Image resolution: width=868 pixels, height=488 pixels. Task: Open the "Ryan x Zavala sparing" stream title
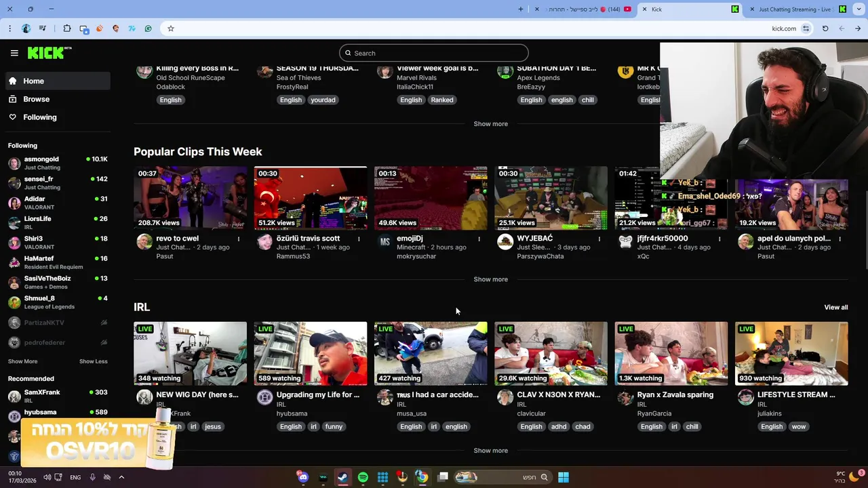[675, 394]
